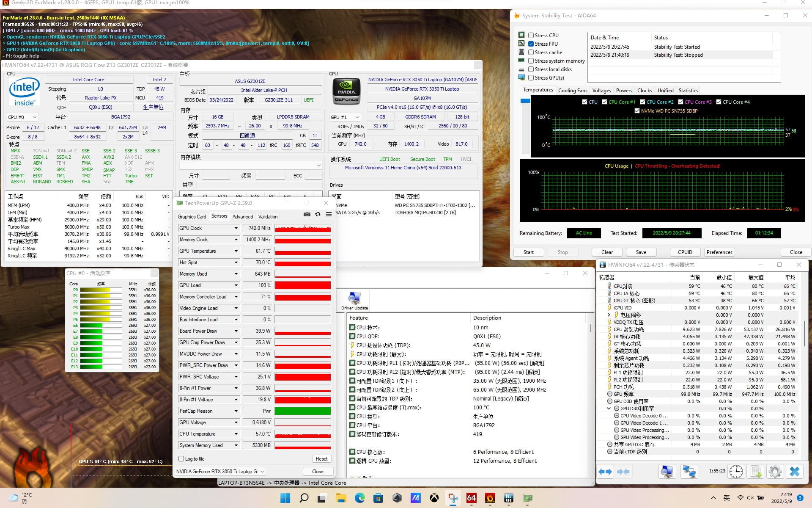The image size is (812, 508).
Task: Enable Stress CPU checkbox
Action: click(531, 36)
